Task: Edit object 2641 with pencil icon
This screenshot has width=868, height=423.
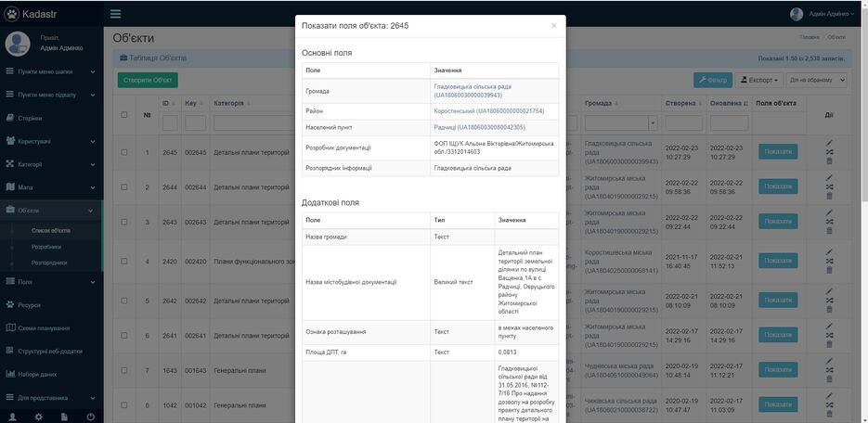Action: tap(829, 327)
